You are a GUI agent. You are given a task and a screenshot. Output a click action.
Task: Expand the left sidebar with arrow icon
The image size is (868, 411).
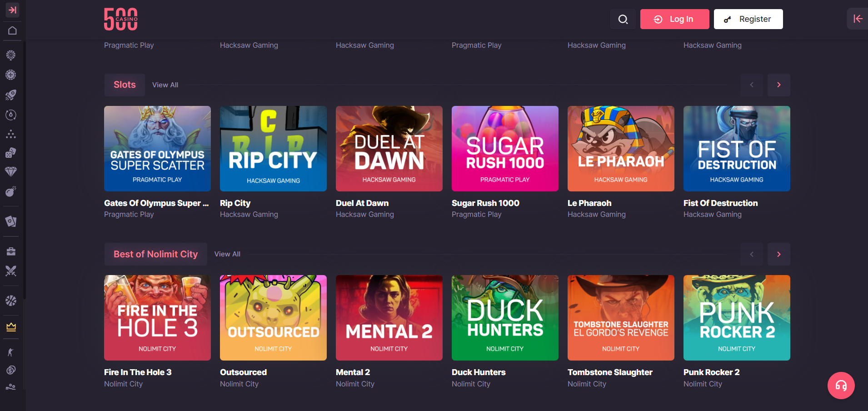[x=12, y=10]
